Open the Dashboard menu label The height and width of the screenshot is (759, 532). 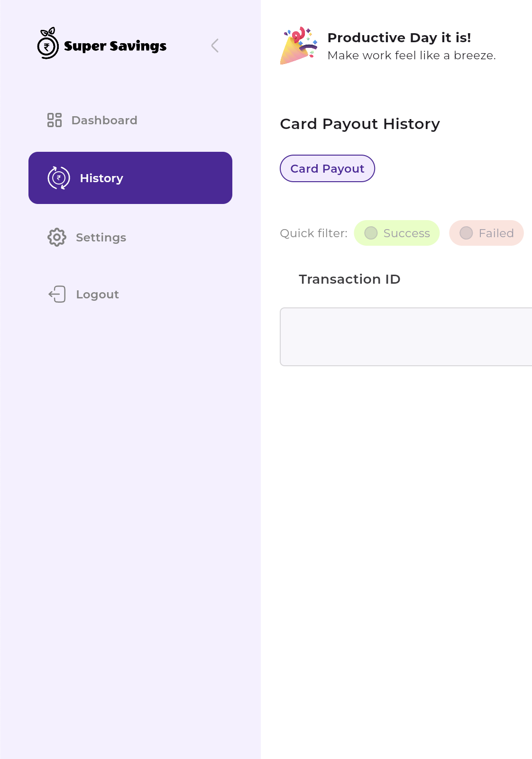[x=104, y=120]
